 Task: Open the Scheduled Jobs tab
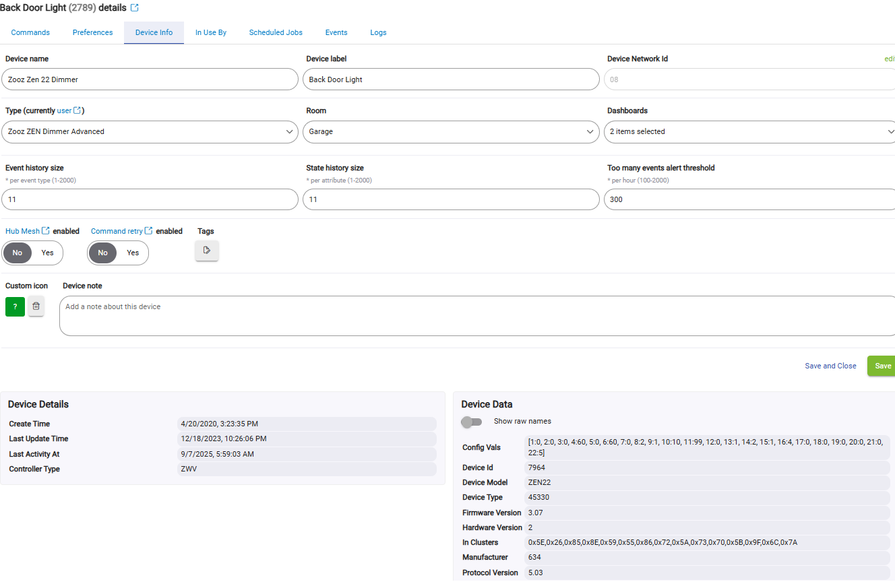click(276, 32)
